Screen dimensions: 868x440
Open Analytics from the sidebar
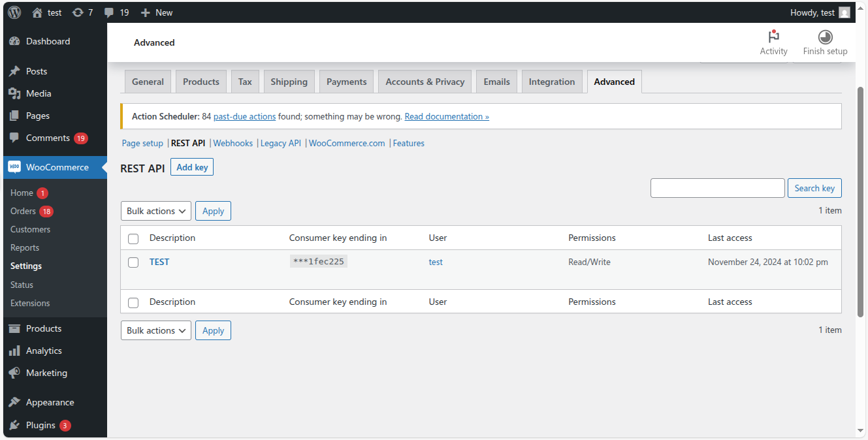43,351
